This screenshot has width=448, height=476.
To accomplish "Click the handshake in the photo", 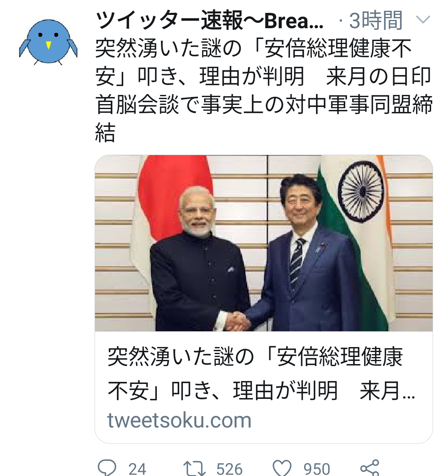I will (239, 321).
